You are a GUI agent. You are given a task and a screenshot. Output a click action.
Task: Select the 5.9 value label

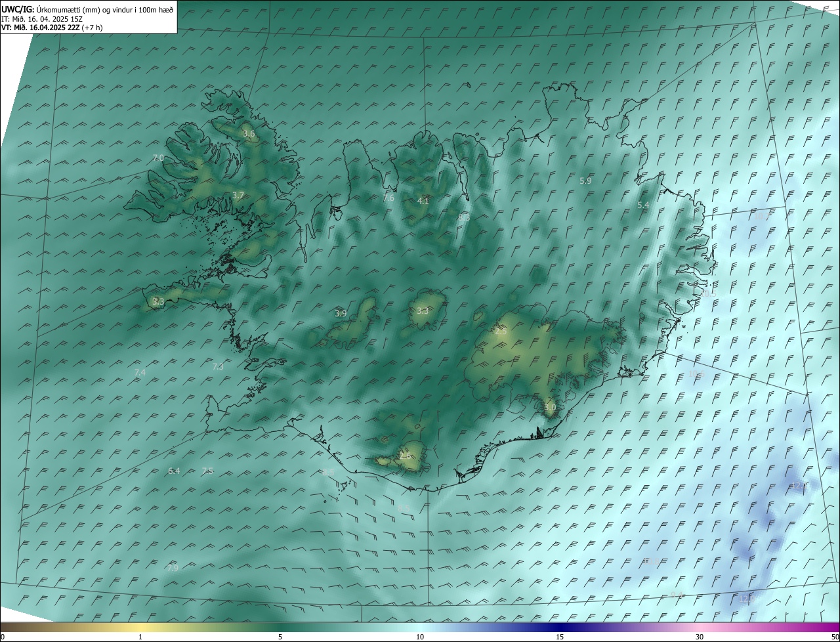pyautogui.click(x=585, y=180)
